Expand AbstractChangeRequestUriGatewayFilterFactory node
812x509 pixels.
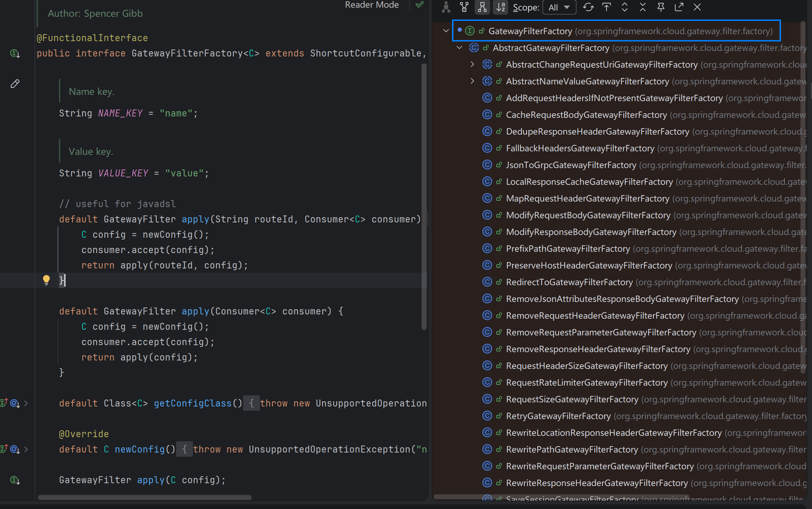pyautogui.click(x=472, y=64)
